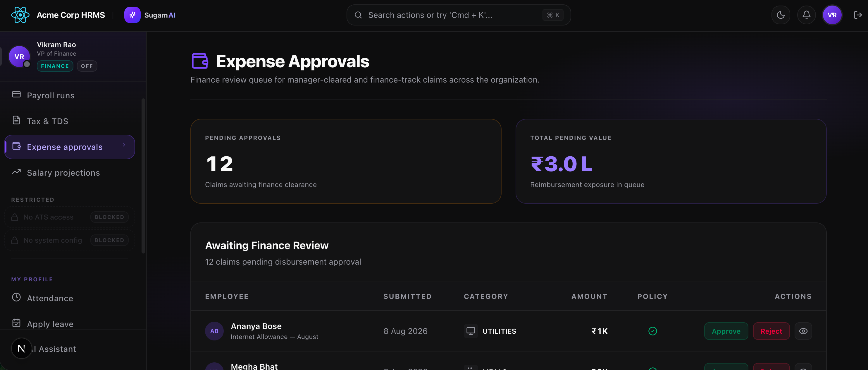Image resolution: width=868 pixels, height=370 pixels.
Task: Click the ⌘ K shortcut hint
Action: point(553,15)
